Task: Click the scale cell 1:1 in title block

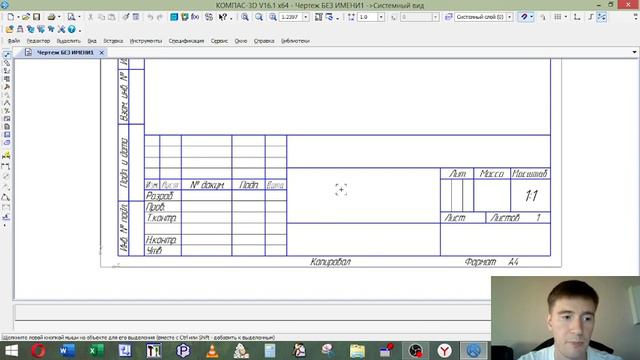Action: 531,196
